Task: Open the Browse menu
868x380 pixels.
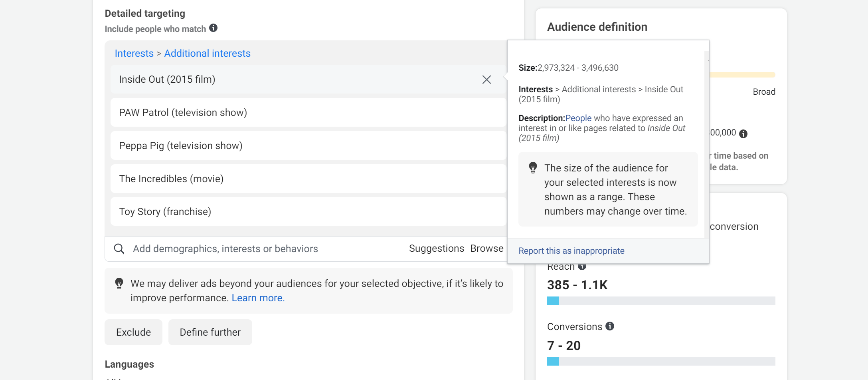Action: click(x=487, y=249)
